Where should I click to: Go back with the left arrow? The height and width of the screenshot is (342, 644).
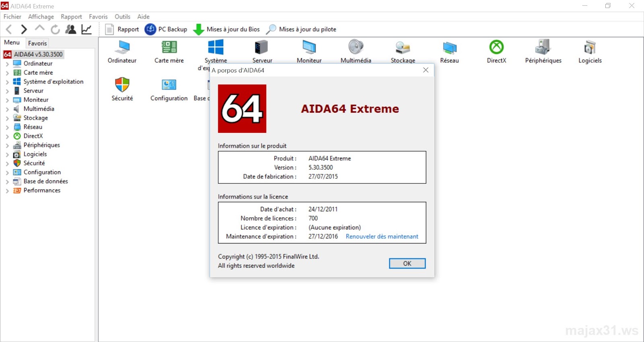9,29
